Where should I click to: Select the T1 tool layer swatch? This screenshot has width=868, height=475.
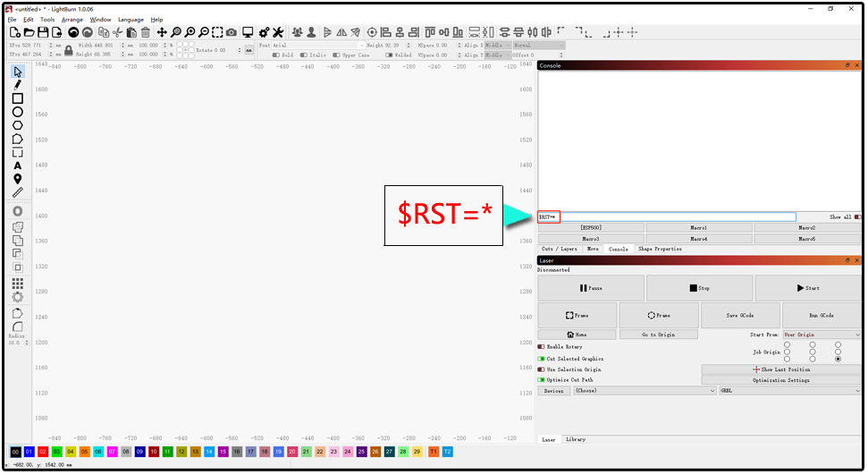tap(434, 453)
